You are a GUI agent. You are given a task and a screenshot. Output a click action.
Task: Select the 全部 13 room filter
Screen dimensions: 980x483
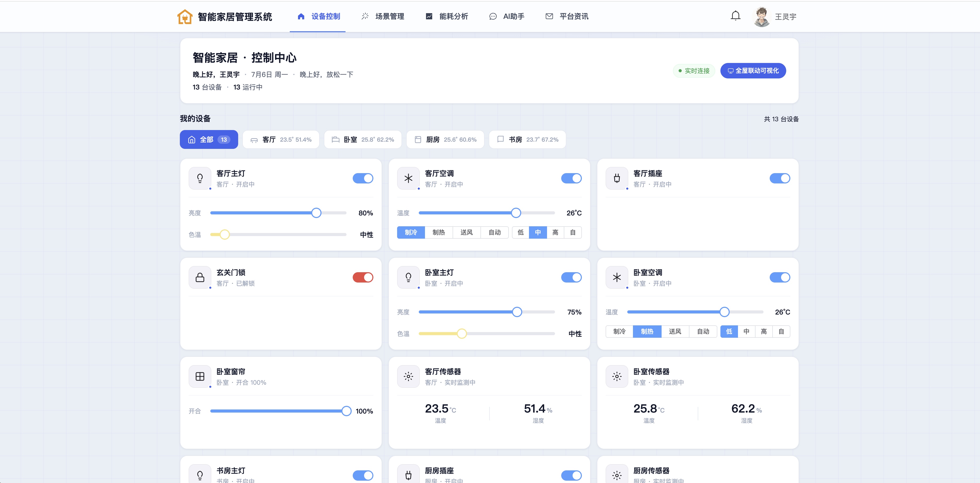(209, 140)
